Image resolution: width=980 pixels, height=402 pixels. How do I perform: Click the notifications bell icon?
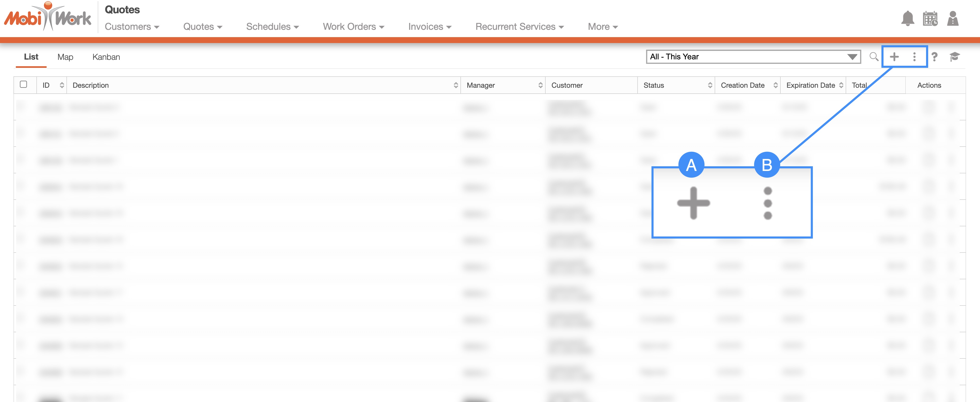(x=907, y=18)
